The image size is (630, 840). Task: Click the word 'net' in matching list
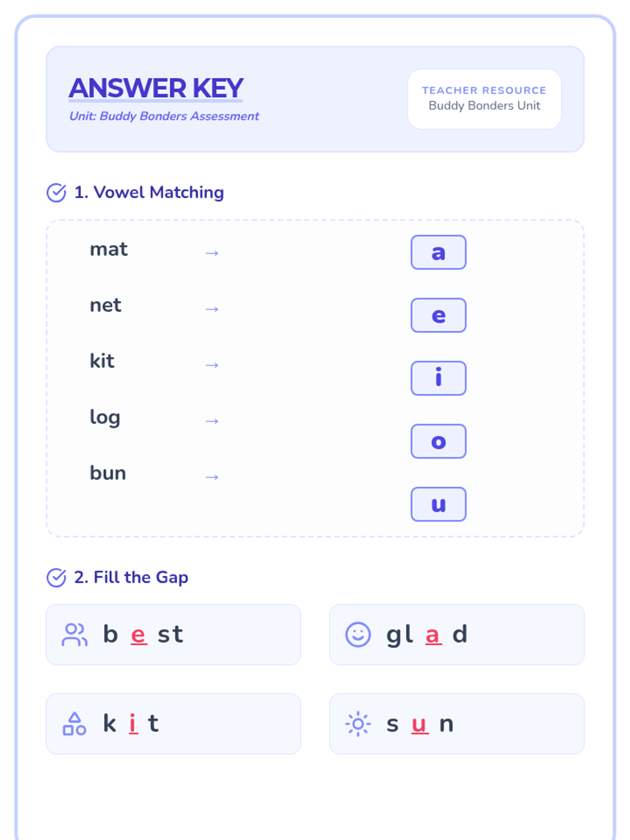point(106,306)
